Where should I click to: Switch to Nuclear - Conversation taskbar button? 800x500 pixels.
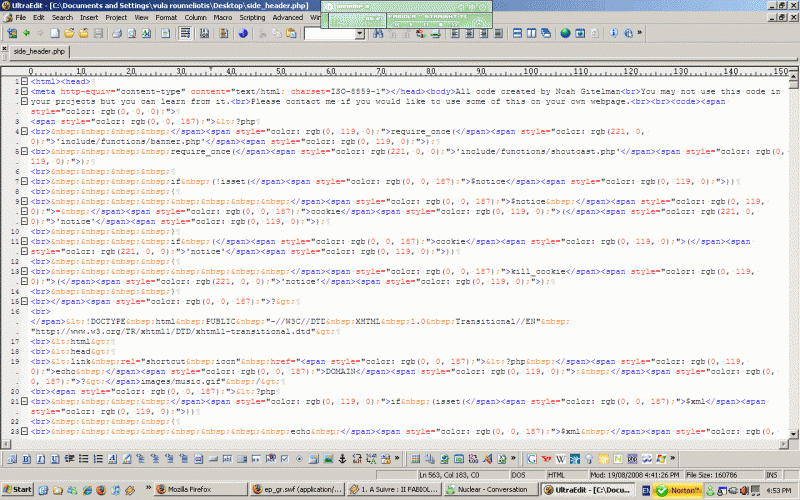point(491,489)
